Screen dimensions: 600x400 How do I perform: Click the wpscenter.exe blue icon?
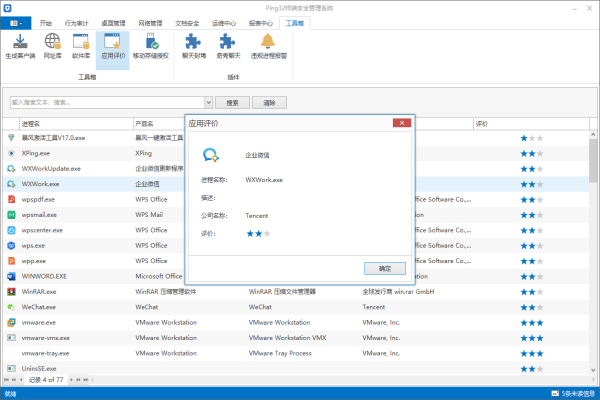pyautogui.click(x=11, y=230)
